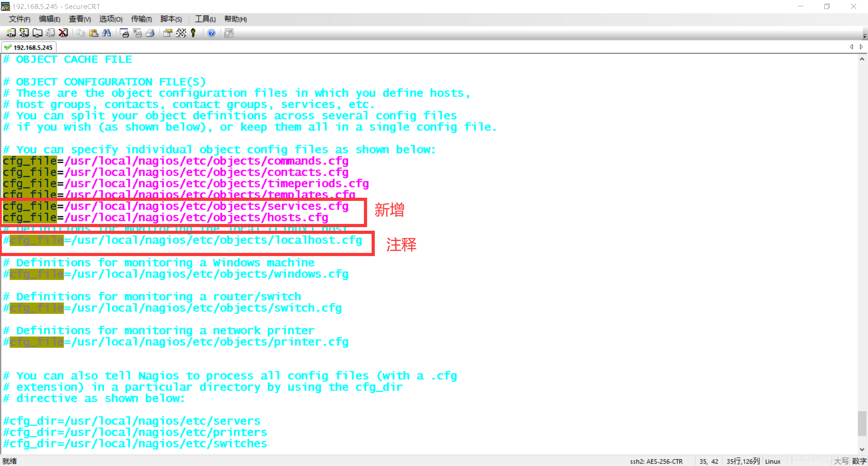Image resolution: width=868 pixels, height=466 pixels.
Task: Click the Quick Connect lightning icon
Action: click(x=24, y=33)
